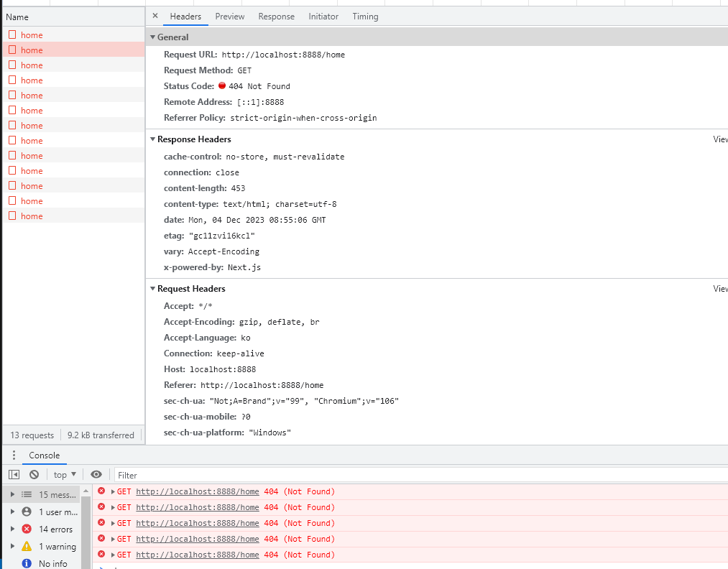This screenshot has height=569, width=728.
Task: Open the localhost:8888/home link in the fourth console error
Action: click(x=198, y=539)
